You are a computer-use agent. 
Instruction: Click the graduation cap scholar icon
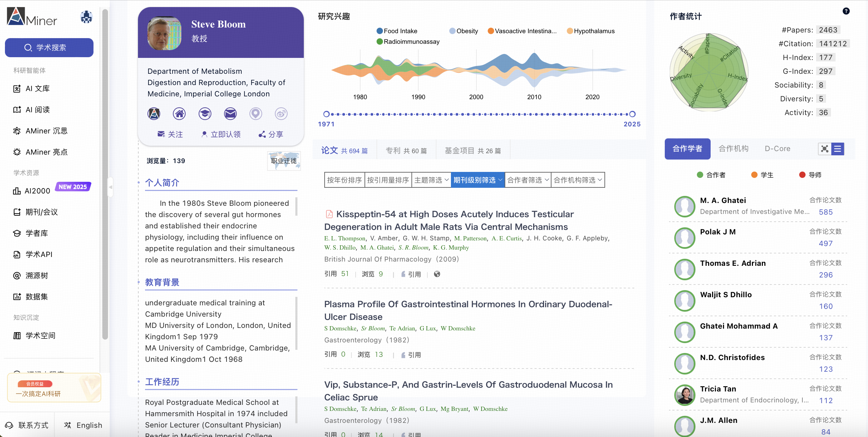[x=205, y=114]
